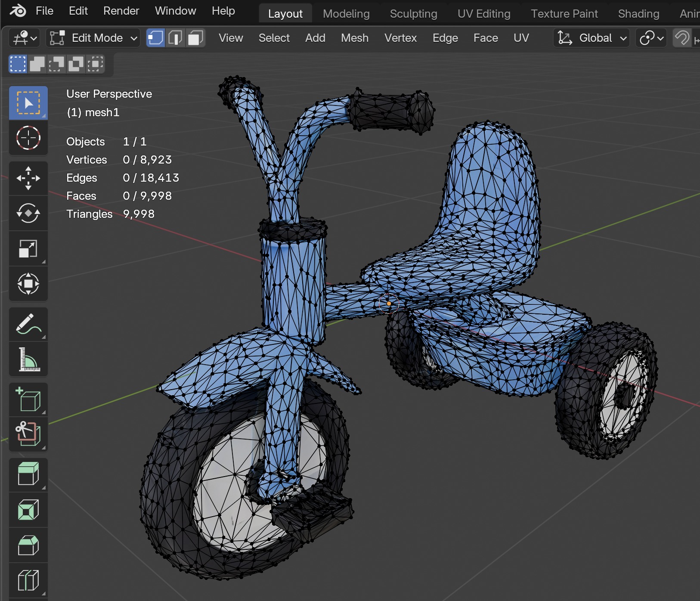Click the Faces 0 / 9,998 statistic
Image resolution: width=700 pixels, height=601 pixels.
pos(119,196)
